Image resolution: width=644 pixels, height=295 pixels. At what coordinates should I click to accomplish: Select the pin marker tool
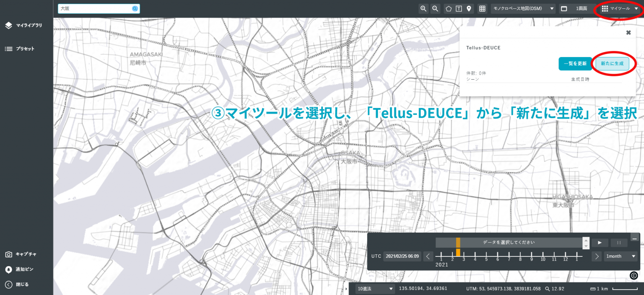coord(469,9)
